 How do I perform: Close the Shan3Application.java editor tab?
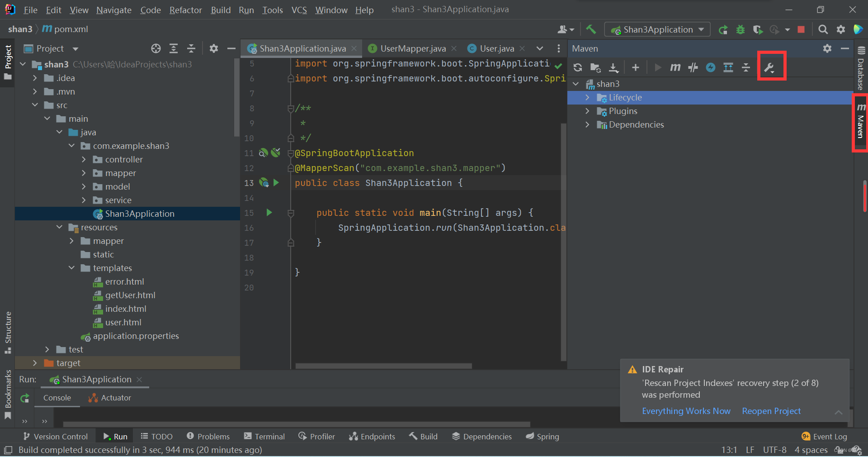tap(354, 48)
